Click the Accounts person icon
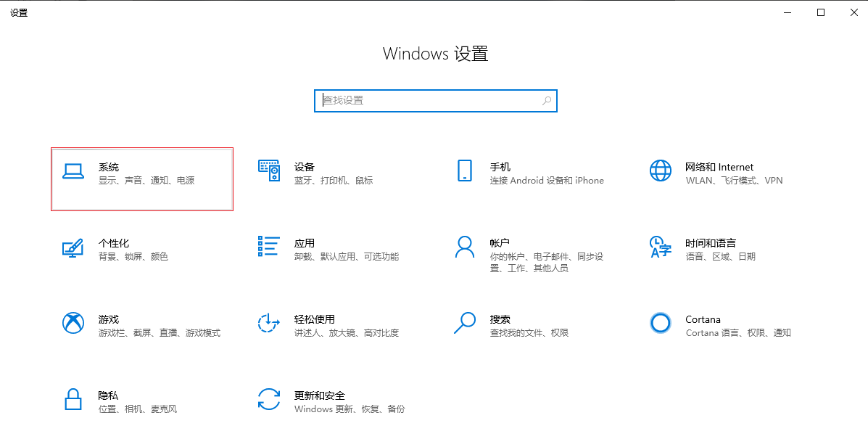Screen dimensions: 868x447 (464, 247)
